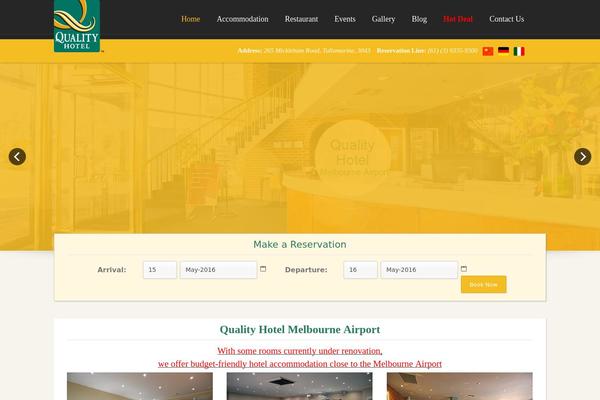Open the Hot Deal menu item
600x400 pixels.
458,19
